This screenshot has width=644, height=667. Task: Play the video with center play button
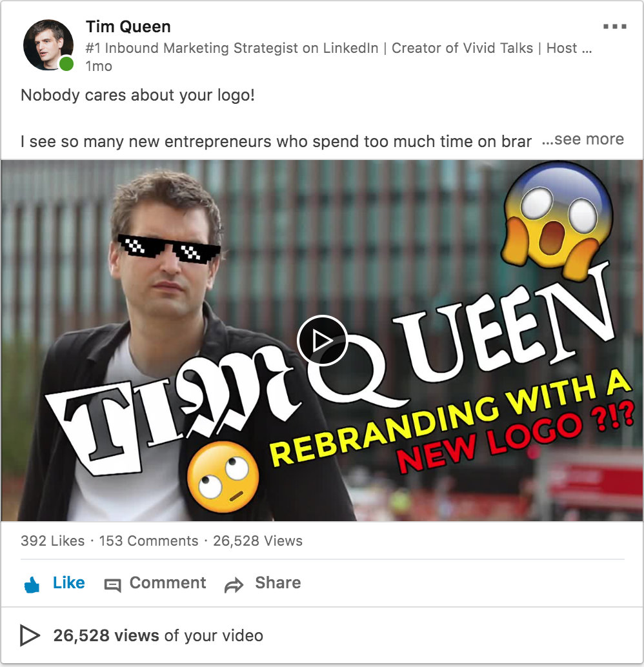tap(322, 341)
